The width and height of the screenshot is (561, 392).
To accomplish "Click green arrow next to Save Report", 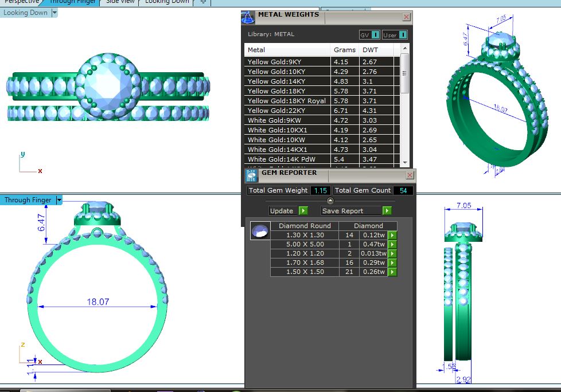I will [x=387, y=211].
